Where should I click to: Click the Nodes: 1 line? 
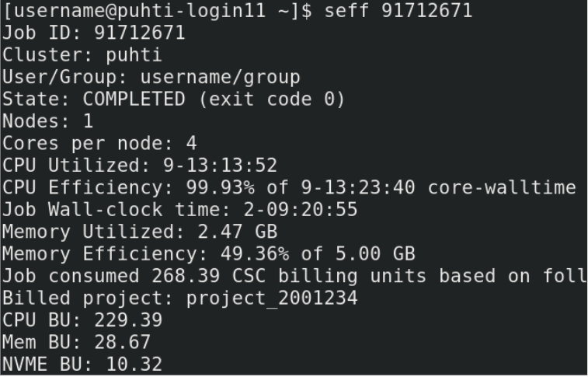pos(48,121)
